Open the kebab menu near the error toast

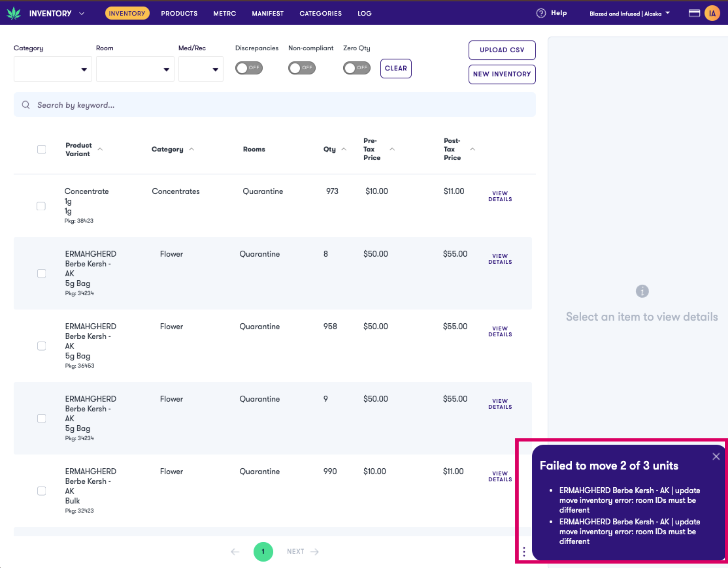pyautogui.click(x=524, y=551)
